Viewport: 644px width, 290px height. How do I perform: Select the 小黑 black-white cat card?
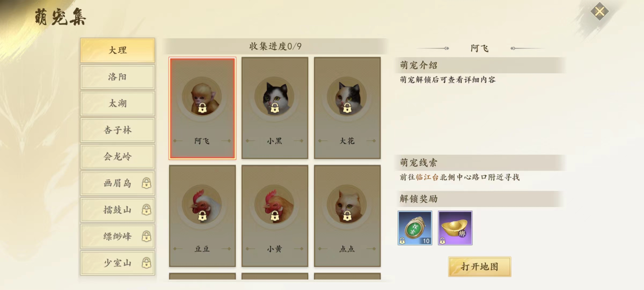pos(275,108)
